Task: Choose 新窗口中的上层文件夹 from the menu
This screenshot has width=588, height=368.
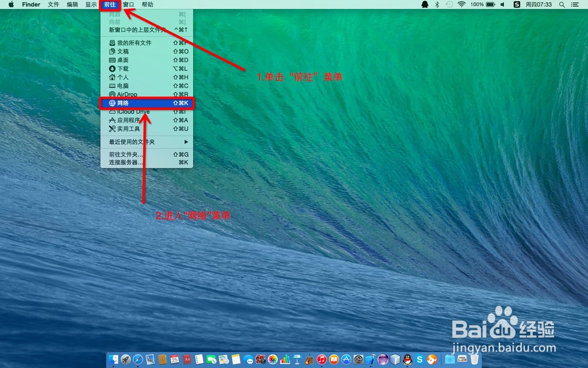Action: (x=146, y=29)
